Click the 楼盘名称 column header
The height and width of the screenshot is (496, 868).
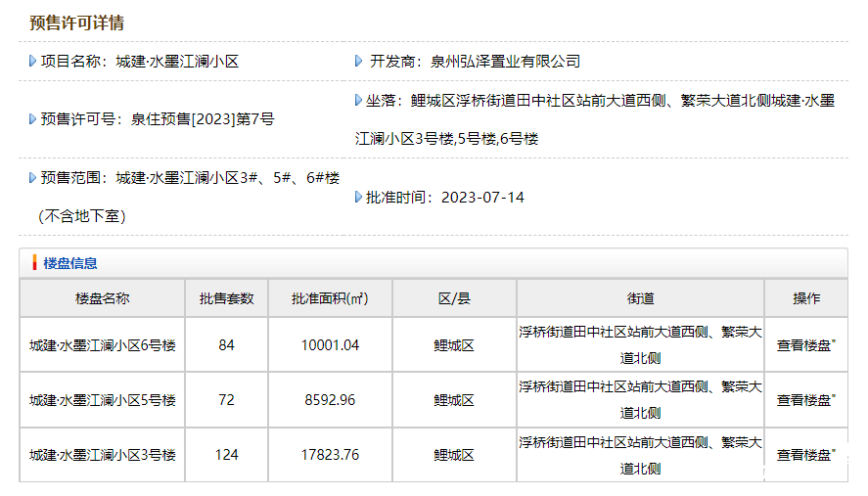103,298
